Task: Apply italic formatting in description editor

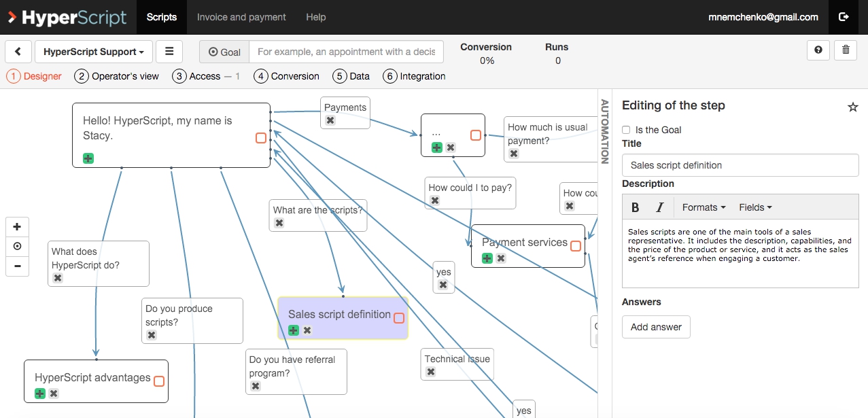Action: [659, 207]
